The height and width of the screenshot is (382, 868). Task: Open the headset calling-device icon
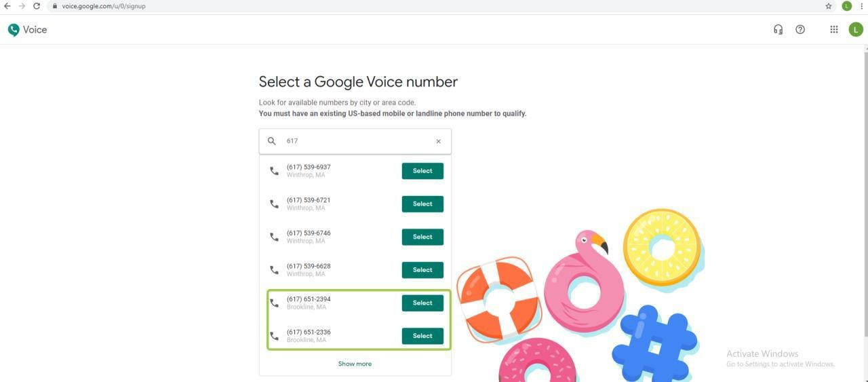[778, 30]
